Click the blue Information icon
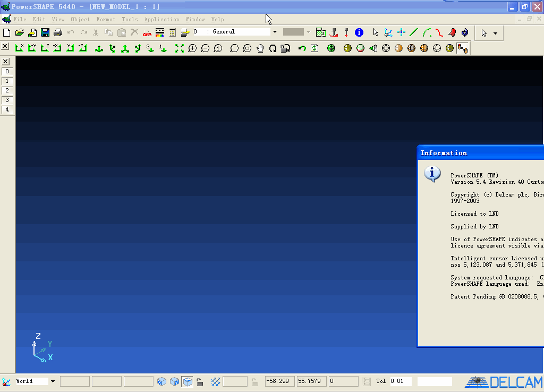Image resolution: width=544 pixels, height=392 pixels. click(x=359, y=32)
